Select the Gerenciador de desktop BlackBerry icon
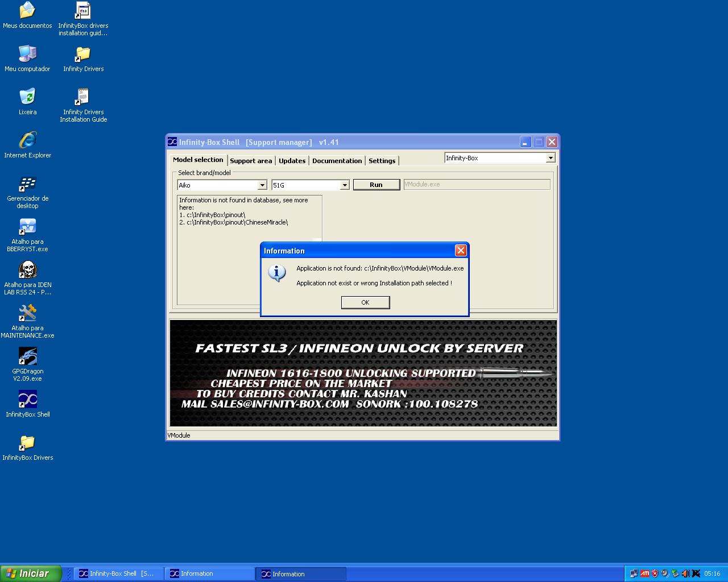The height and width of the screenshot is (582, 728). point(27,192)
